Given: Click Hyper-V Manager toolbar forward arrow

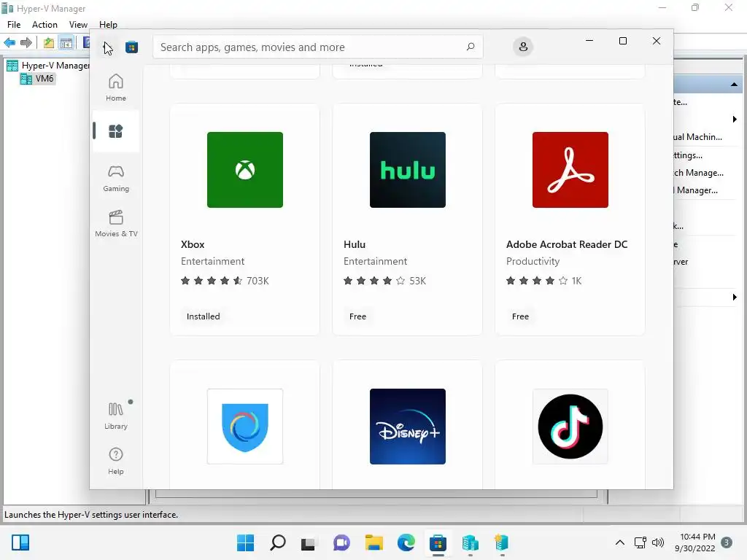Looking at the screenshot, I should (26, 42).
